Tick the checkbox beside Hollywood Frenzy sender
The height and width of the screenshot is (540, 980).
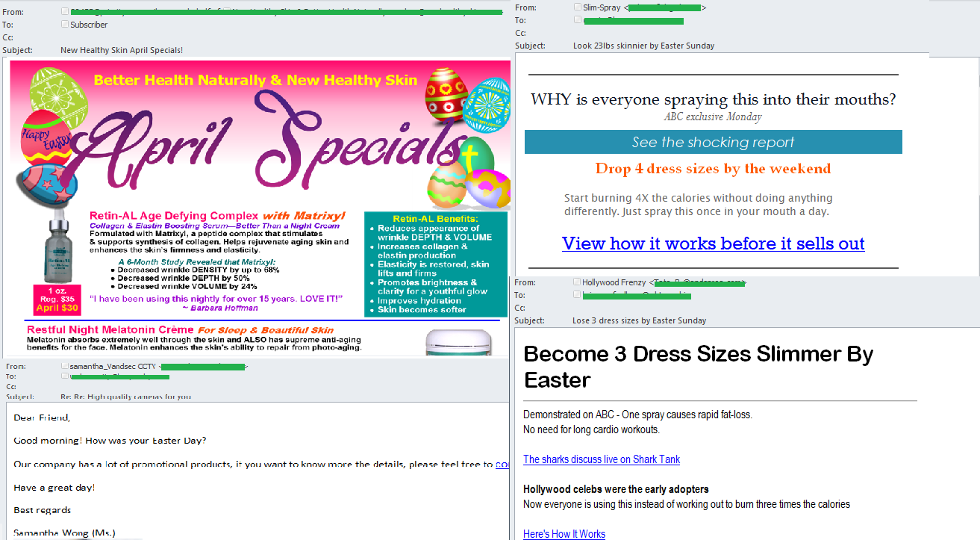pos(577,282)
